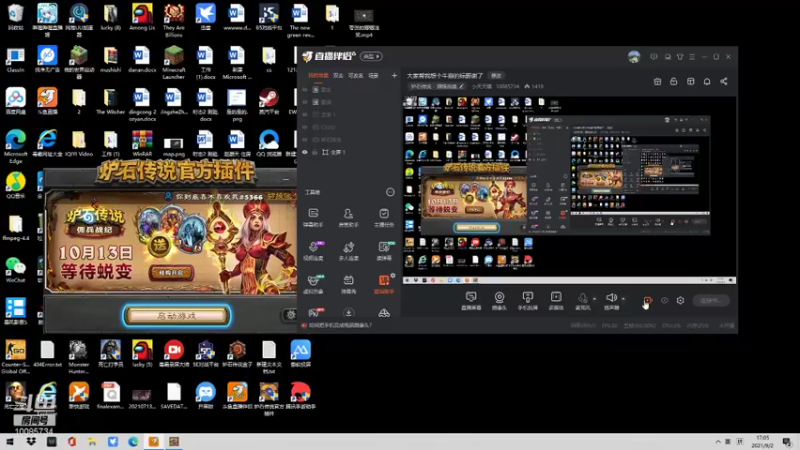
Task: Click 修改 to edit stream title
Action: coord(496,76)
